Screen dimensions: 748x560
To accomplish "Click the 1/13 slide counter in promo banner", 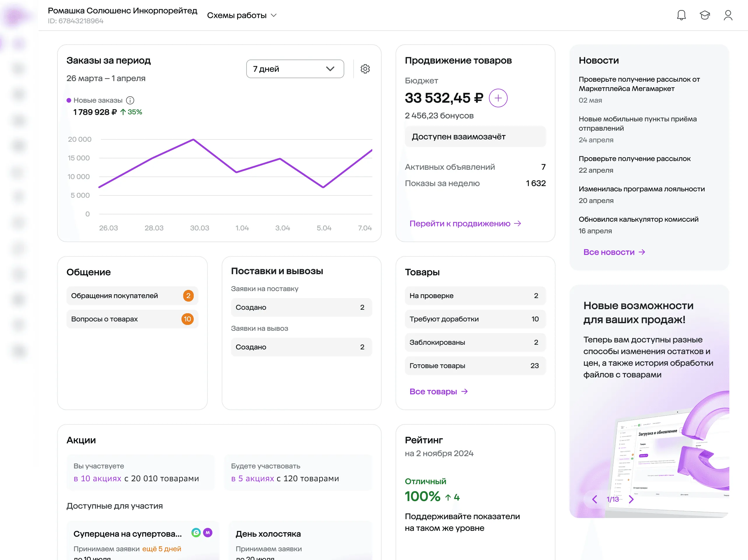I will click(612, 499).
